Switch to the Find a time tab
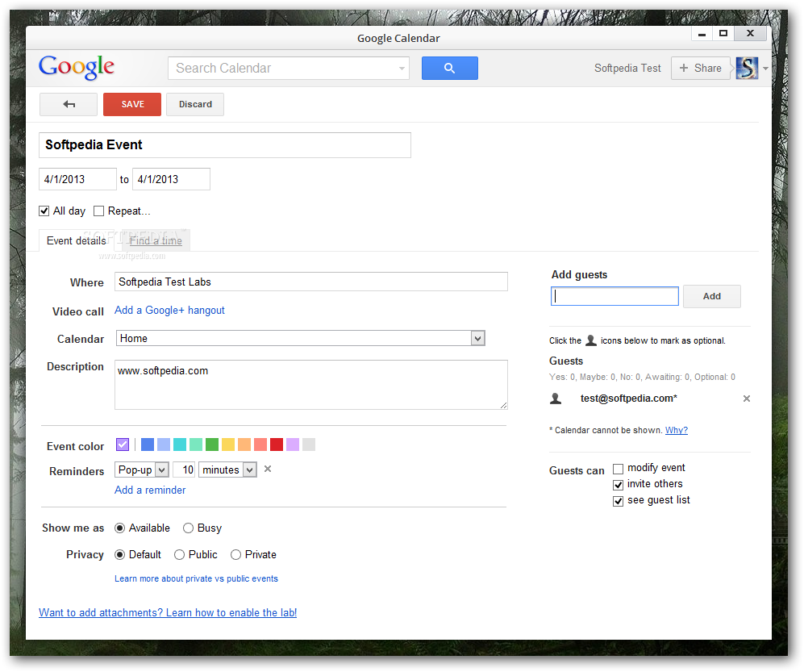804x672 pixels. tap(156, 240)
